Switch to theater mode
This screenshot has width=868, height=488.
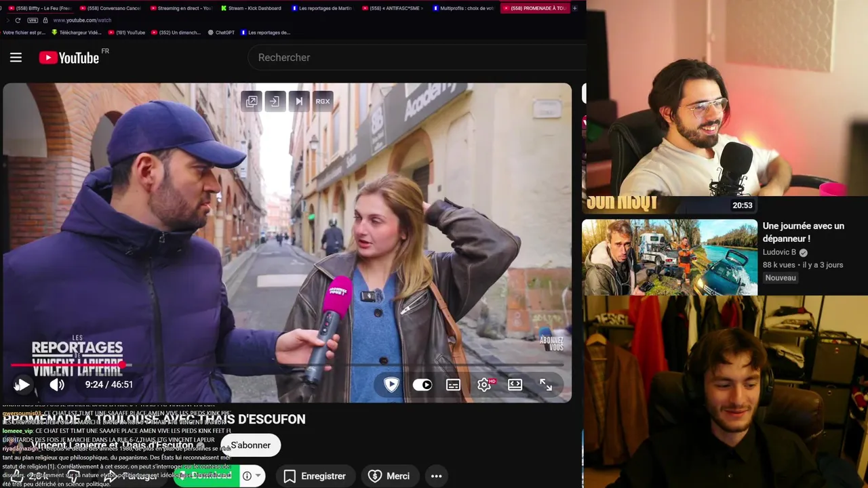(515, 384)
